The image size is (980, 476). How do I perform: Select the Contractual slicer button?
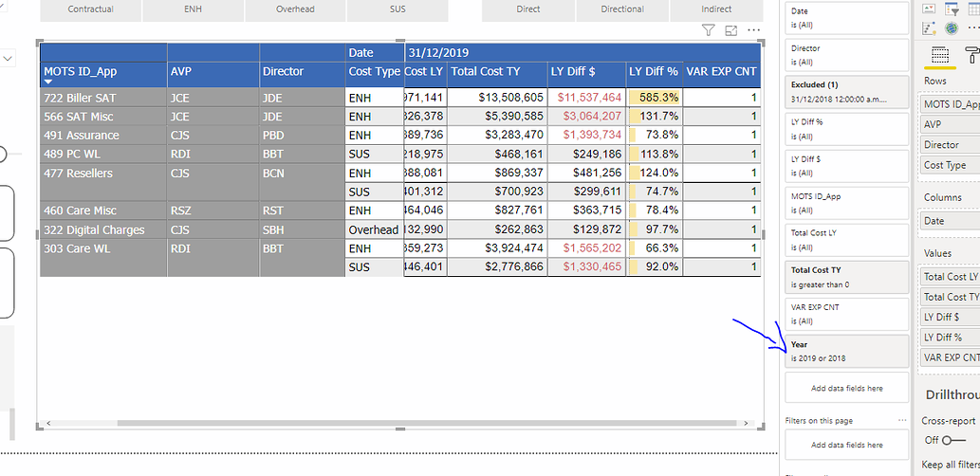point(91,9)
